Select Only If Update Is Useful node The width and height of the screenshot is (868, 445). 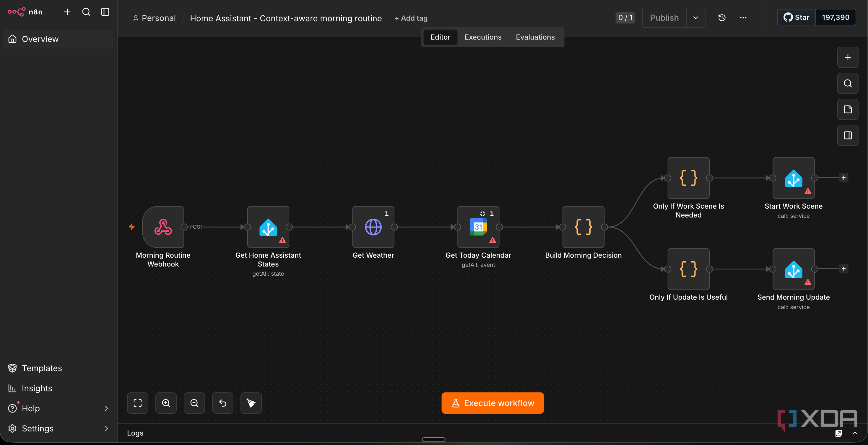pos(688,269)
